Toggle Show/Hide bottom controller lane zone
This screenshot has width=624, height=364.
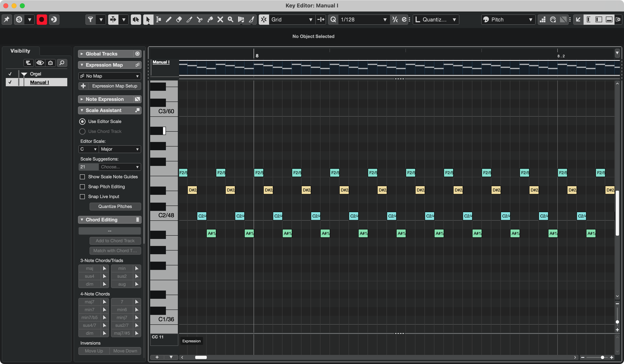pyautogui.click(x=609, y=20)
